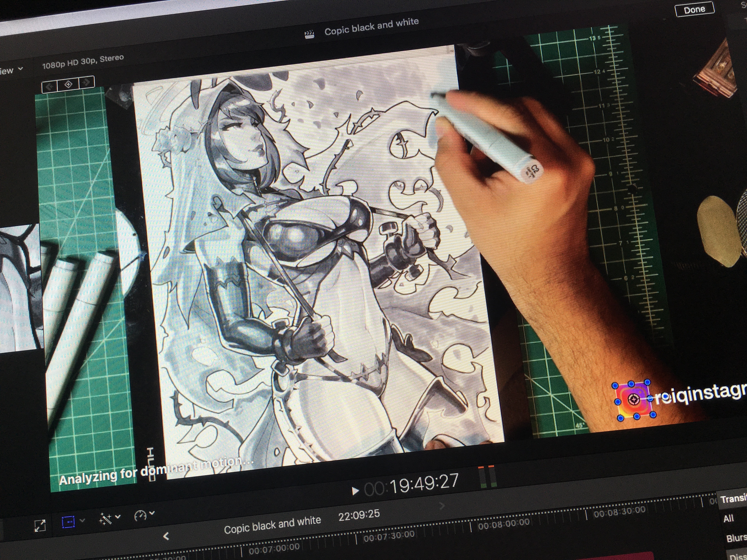Click the '1080p HD 30p, Stereo' format label
The image size is (747, 560).
83,61
